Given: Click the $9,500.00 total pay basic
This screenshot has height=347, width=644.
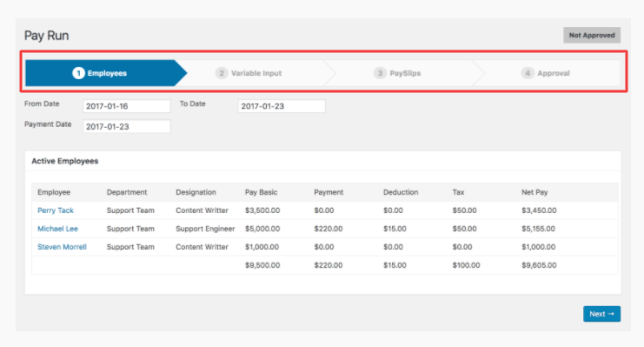Looking at the screenshot, I should coord(262,265).
